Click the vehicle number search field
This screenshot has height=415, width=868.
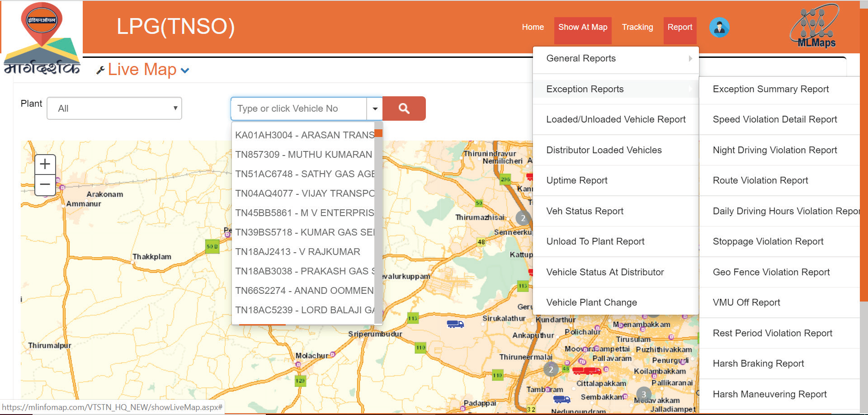click(299, 108)
